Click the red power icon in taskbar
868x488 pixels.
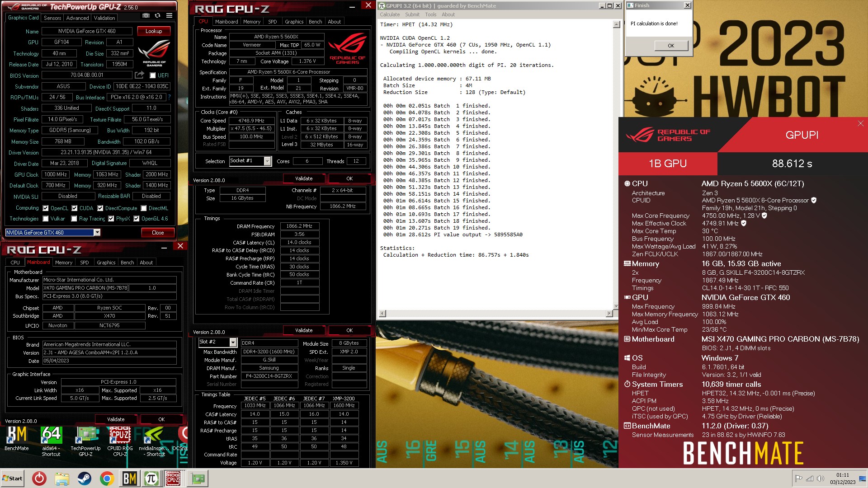pos(39,479)
